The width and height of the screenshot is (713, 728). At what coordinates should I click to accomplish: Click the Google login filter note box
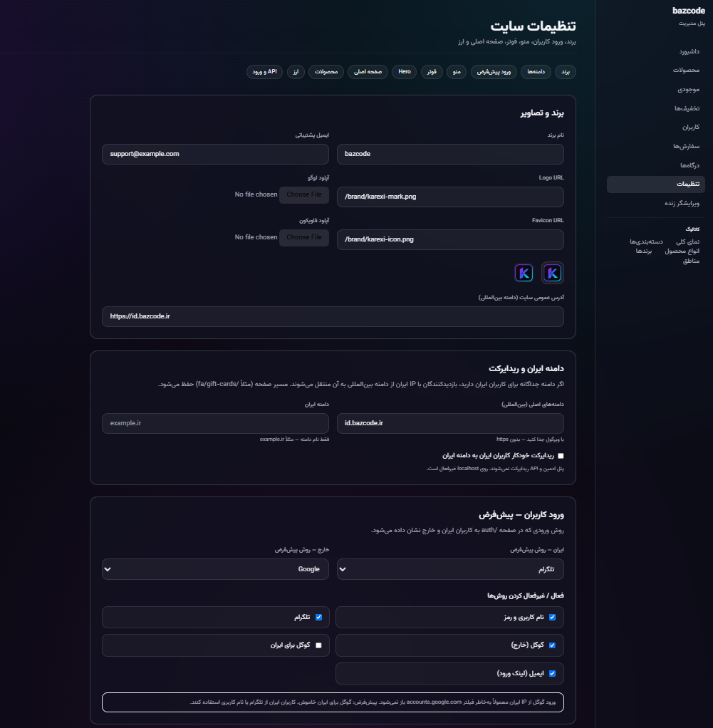coord(333,702)
